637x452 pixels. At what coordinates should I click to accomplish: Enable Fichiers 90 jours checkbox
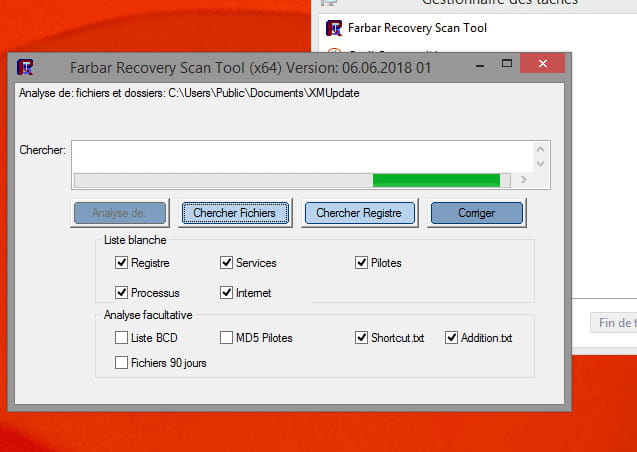[x=121, y=362]
